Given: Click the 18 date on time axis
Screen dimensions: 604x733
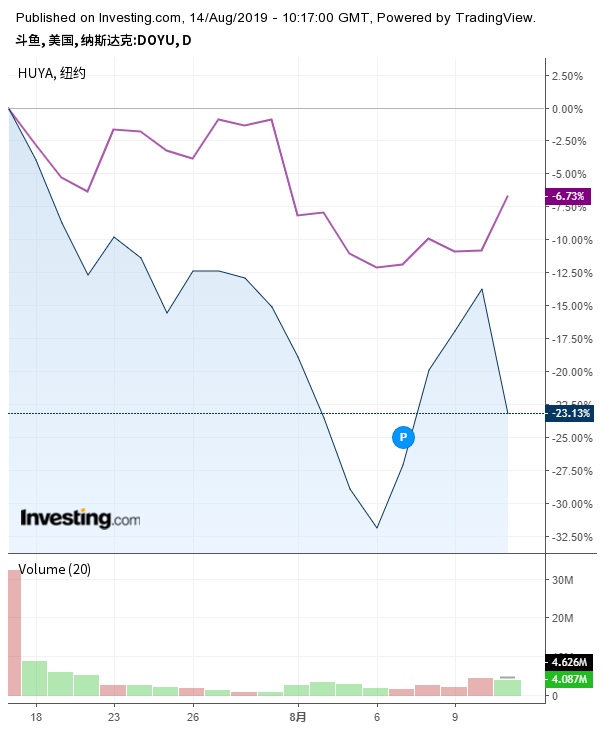Looking at the screenshot, I should pos(36,717).
